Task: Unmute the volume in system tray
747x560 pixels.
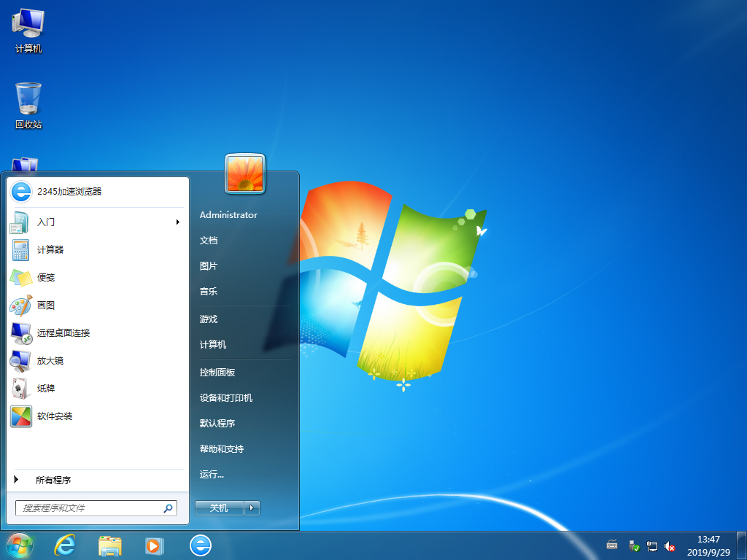Action: point(670,545)
